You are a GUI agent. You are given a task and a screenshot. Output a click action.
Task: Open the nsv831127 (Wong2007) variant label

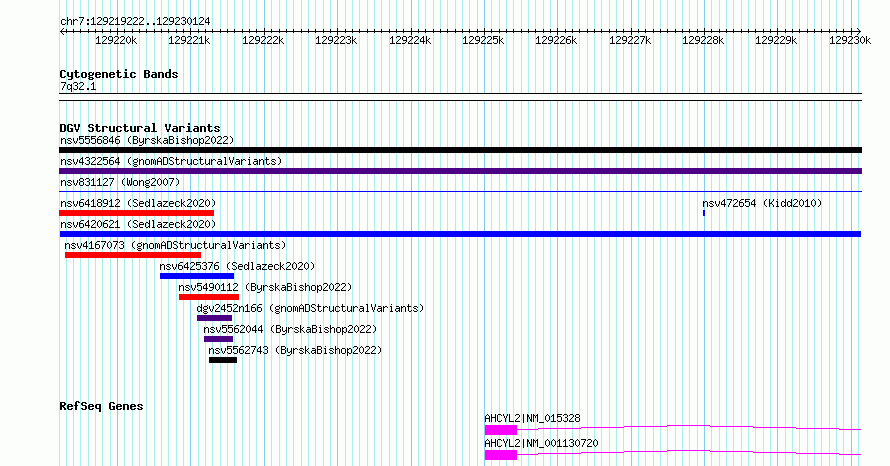[x=120, y=182]
